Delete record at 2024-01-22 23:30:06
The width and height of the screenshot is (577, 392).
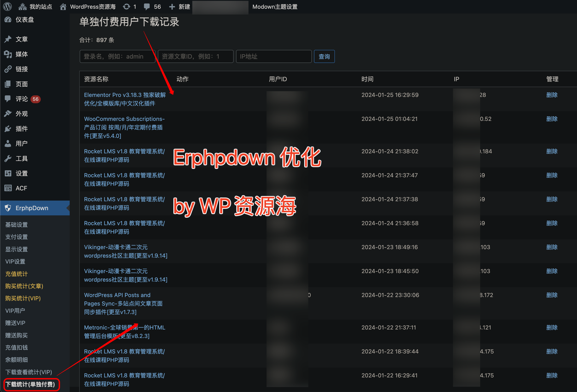click(552, 295)
